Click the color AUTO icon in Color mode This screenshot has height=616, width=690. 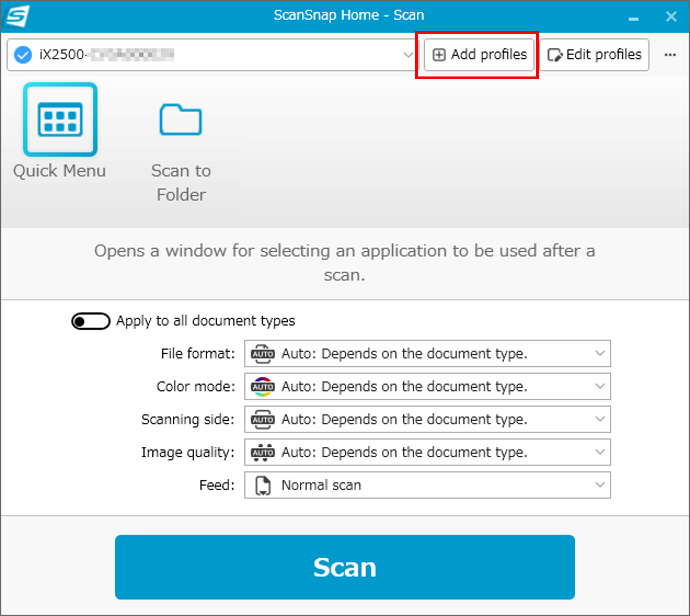click(x=262, y=387)
